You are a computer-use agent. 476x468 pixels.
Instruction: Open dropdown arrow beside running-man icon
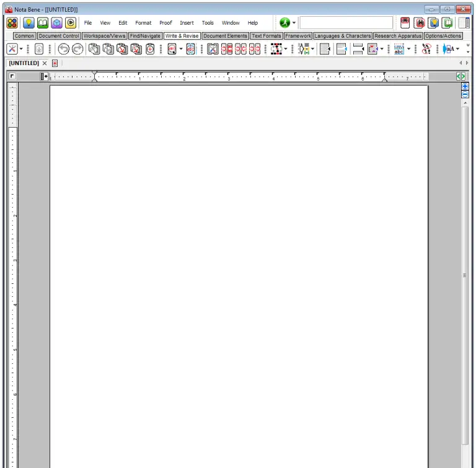(x=294, y=23)
